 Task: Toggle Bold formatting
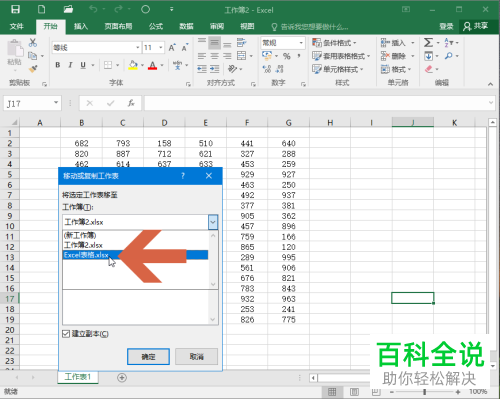58,65
